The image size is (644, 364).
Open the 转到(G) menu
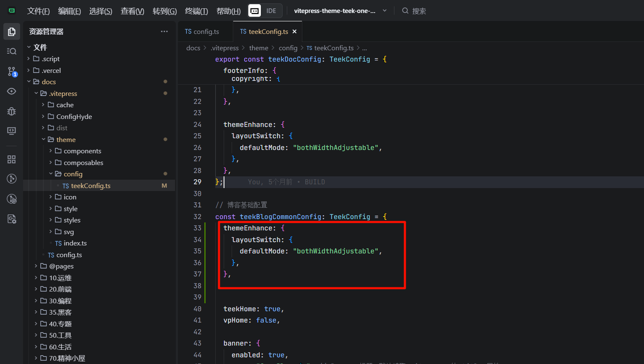pyautogui.click(x=165, y=11)
